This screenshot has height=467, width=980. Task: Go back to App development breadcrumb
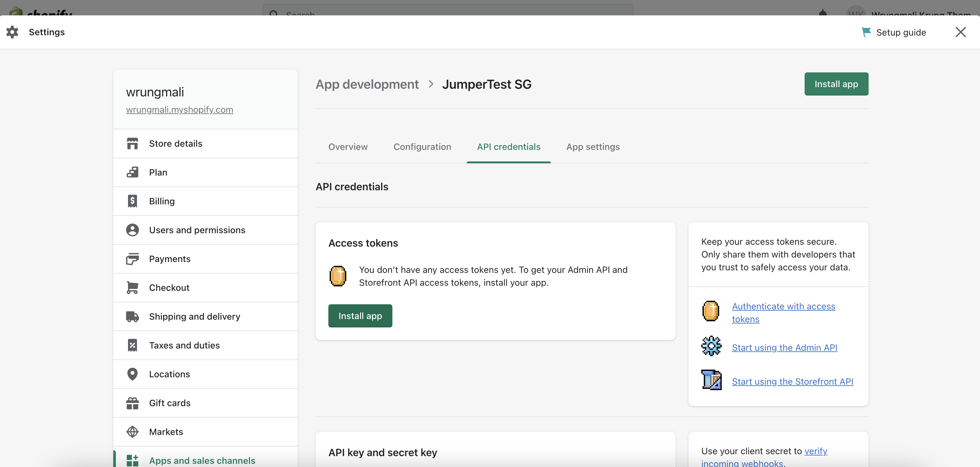click(367, 84)
